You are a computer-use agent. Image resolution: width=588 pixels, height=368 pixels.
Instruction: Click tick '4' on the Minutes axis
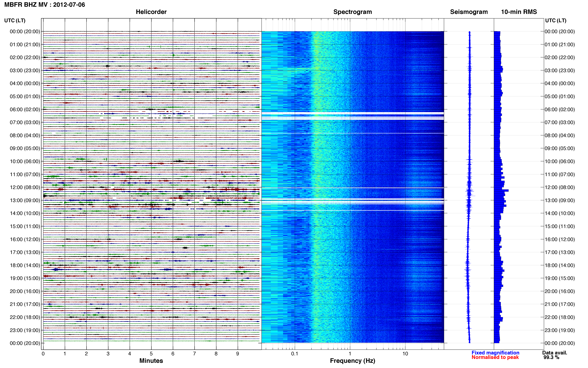(130, 354)
